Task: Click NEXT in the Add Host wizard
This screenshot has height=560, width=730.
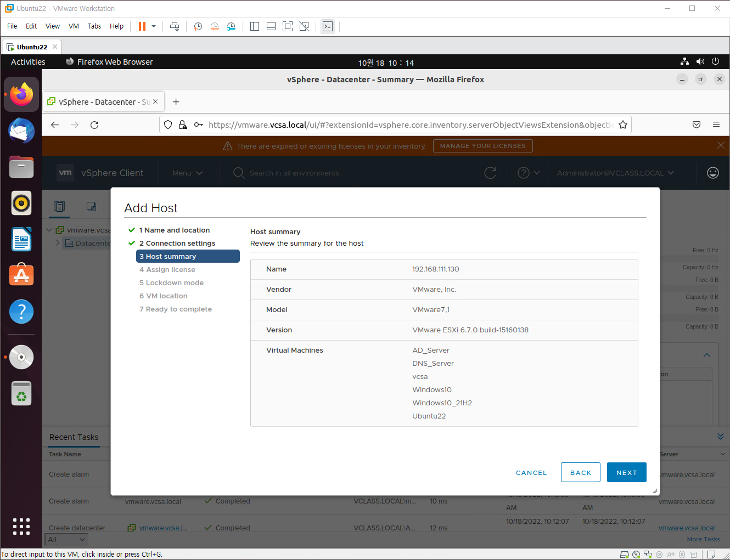Action: coord(627,472)
